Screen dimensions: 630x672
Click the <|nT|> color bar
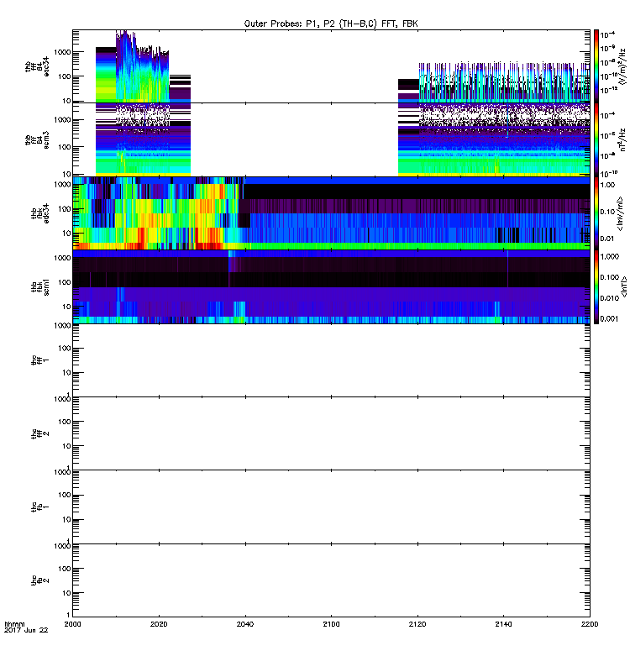coord(596,286)
